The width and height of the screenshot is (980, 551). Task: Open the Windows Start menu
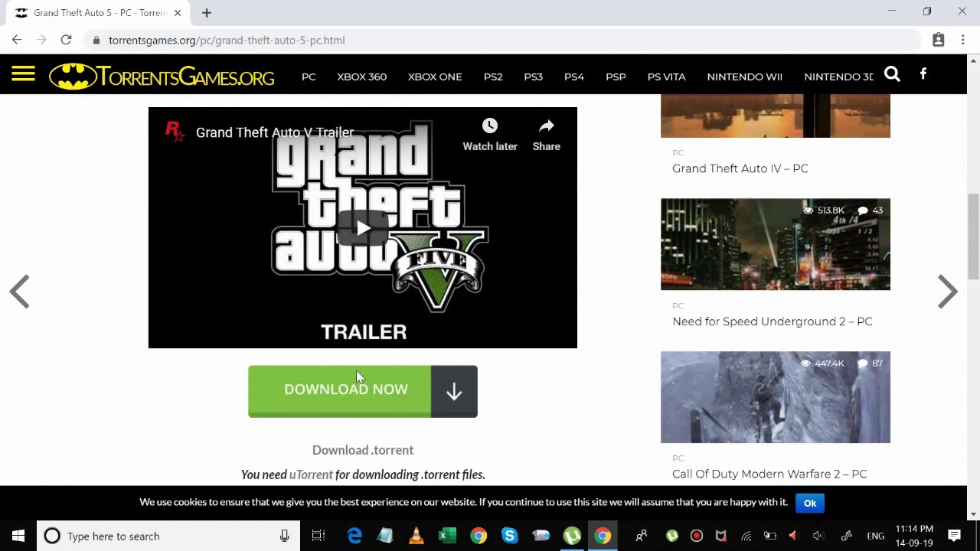pos(18,536)
